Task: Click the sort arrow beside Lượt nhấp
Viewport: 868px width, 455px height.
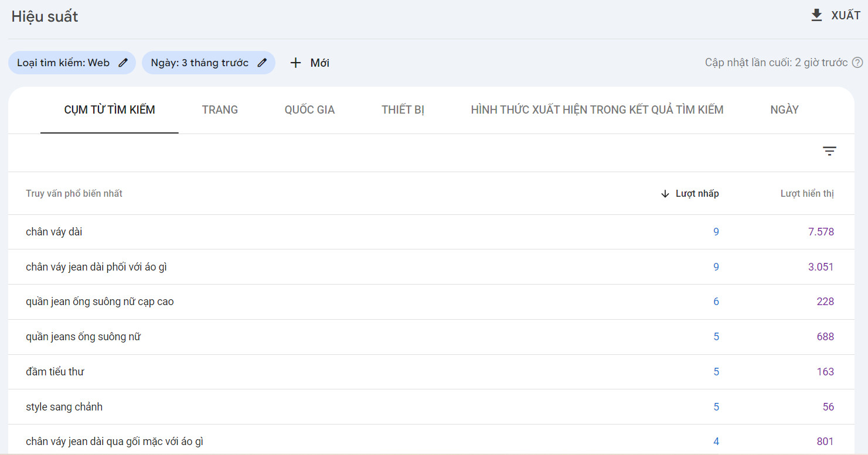Action: [665, 194]
